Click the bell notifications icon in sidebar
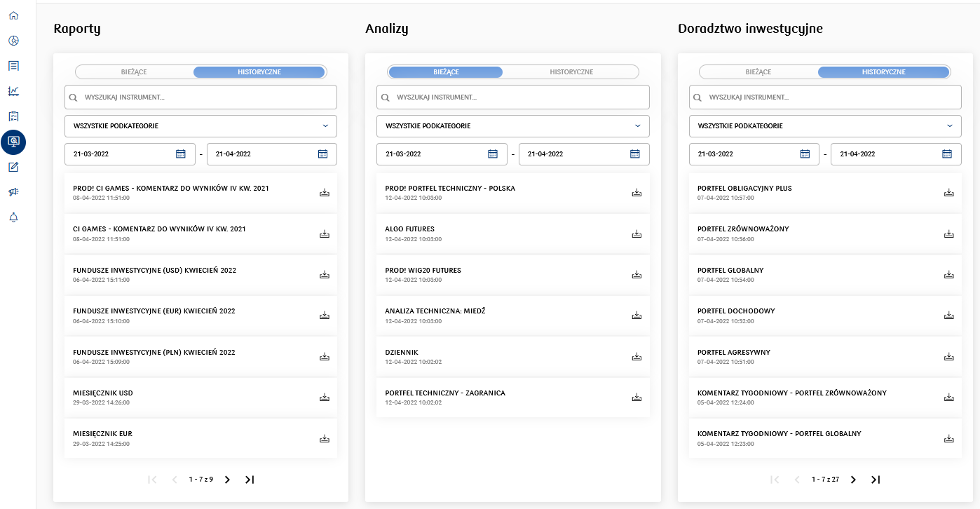 (13, 217)
